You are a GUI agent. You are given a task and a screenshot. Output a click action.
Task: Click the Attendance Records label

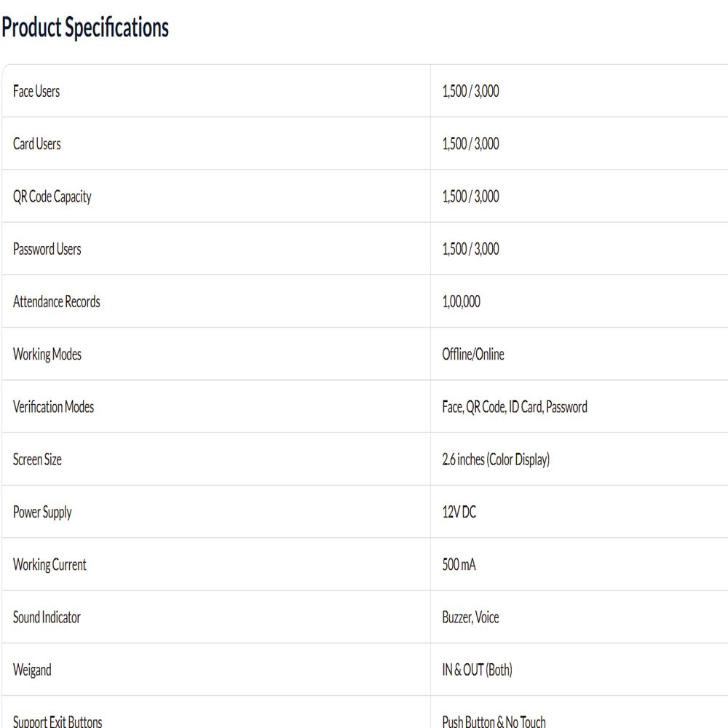coord(56,302)
